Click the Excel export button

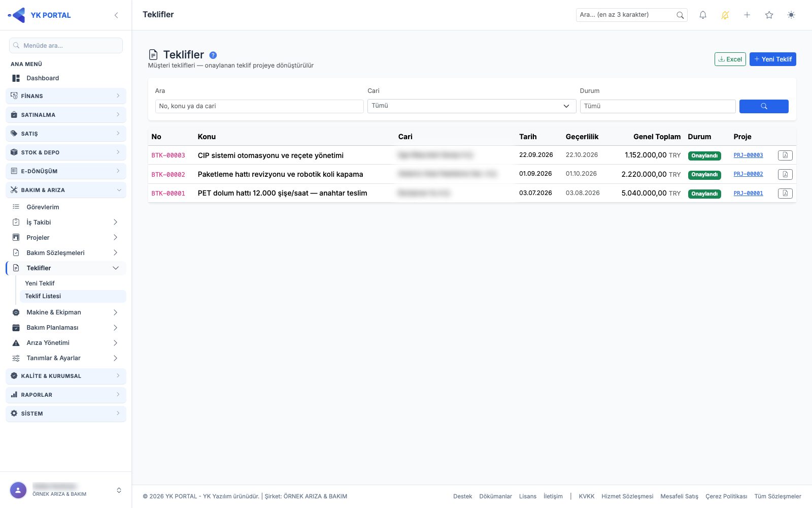730,59
